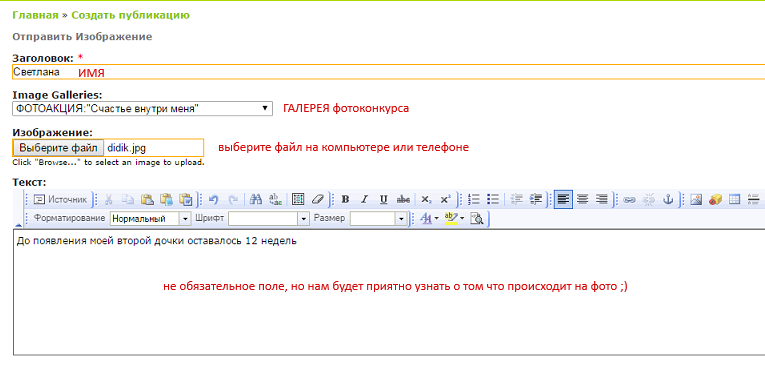Click the document preview icon
This screenshot has height=366, width=765.
coord(476,219)
